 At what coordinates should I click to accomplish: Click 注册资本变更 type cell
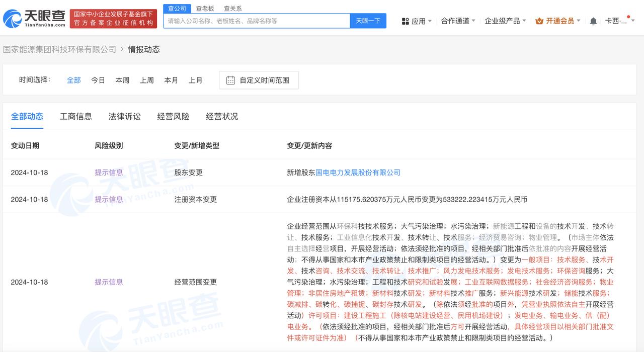click(x=196, y=200)
